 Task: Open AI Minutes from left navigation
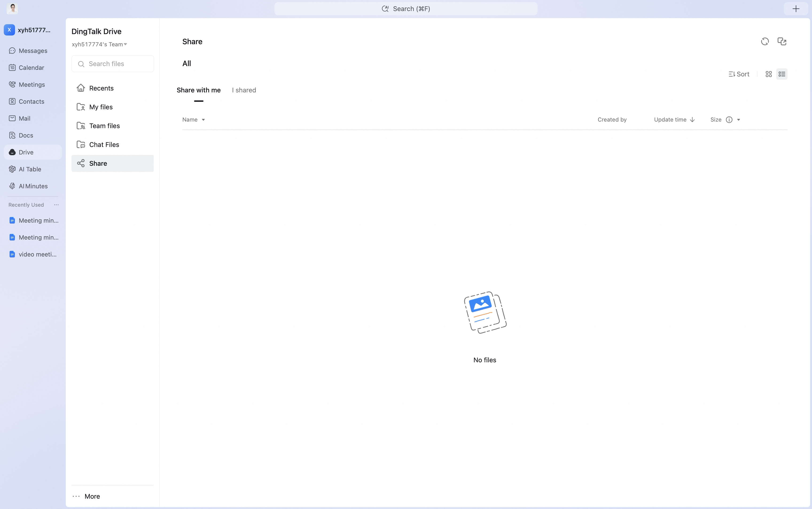pos(33,186)
